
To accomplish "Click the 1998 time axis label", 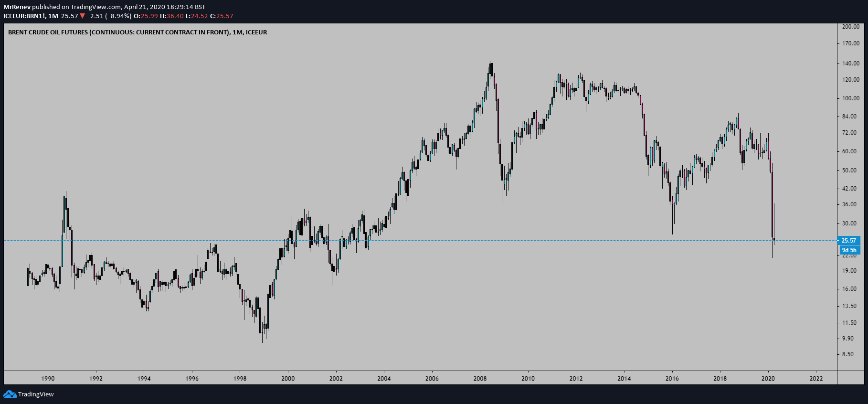I will pos(240,379).
